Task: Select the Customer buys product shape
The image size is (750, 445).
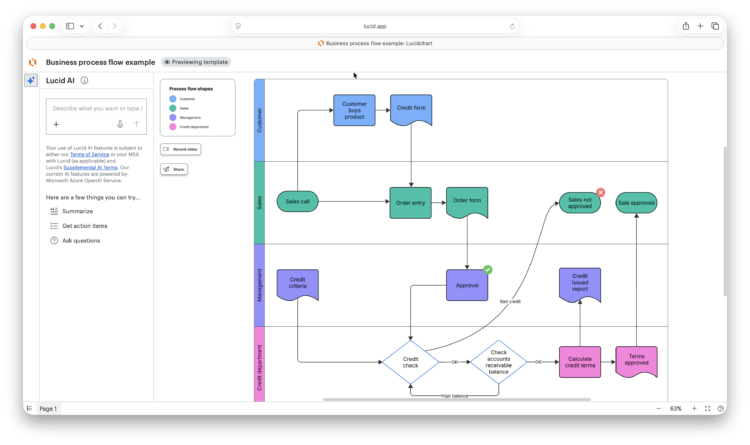Action: coord(354,110)
